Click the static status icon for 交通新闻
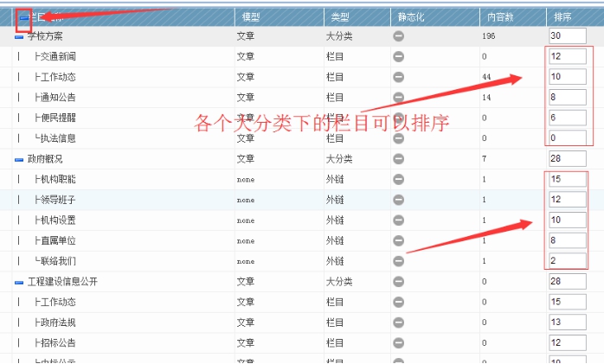 tap(398, 56)
